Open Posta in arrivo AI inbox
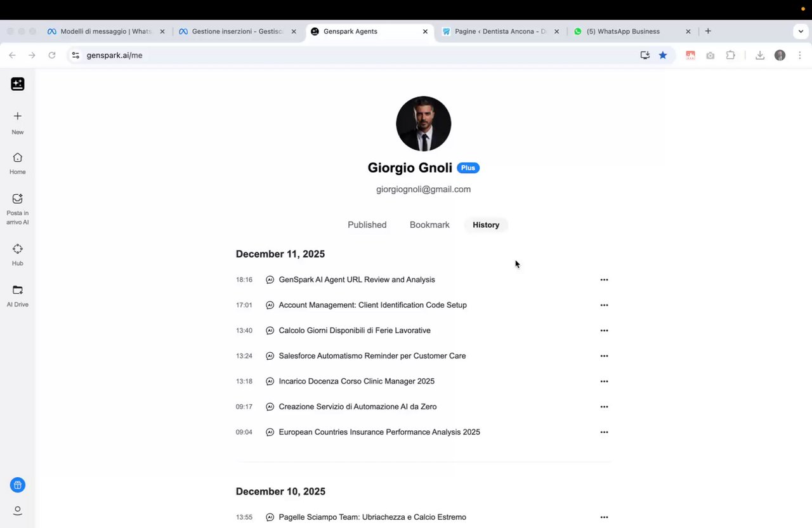812x528 pixels. [x=18, y=208]
